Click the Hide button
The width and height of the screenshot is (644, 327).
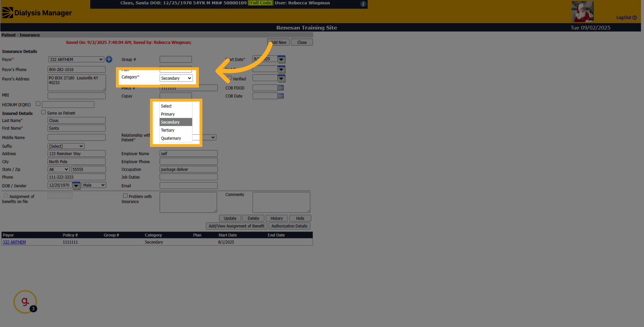point(300,218)
